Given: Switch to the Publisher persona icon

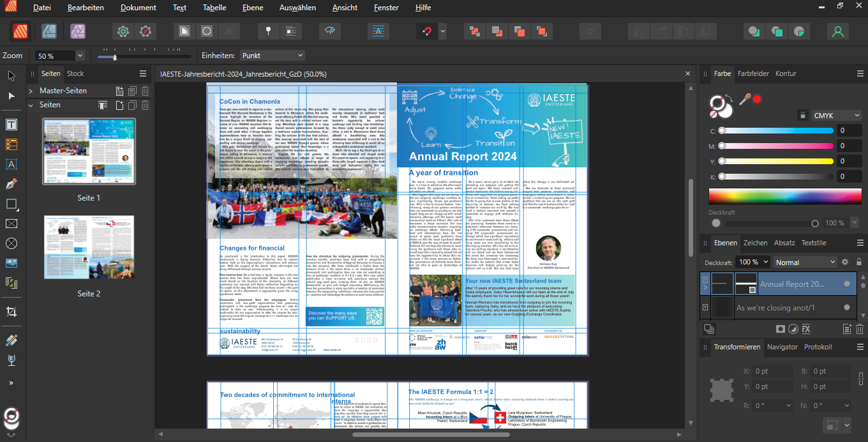Looking at the screenshot, I should tap(20, 31).
